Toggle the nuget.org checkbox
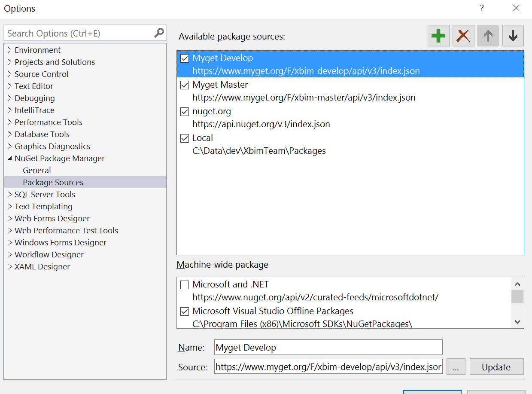Image resolution: width=532 pixels, height=394 pixels. [185, 112]
